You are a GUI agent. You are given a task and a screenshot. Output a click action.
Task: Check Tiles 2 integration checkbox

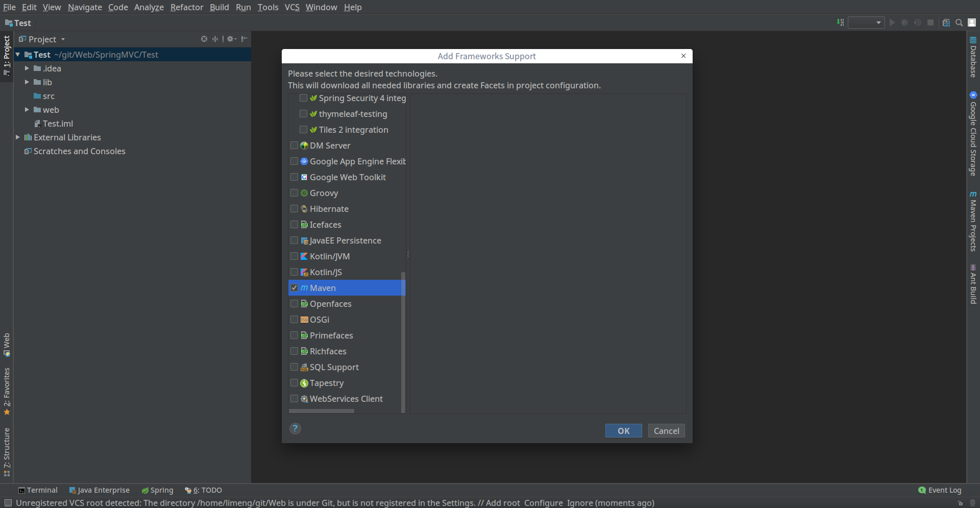point(303,129)
